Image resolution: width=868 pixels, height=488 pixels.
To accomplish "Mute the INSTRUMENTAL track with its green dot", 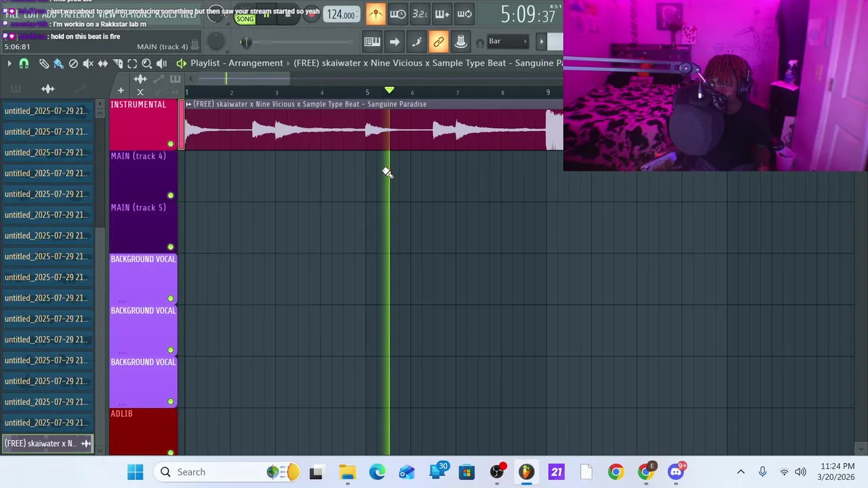I will pos(170,144).
